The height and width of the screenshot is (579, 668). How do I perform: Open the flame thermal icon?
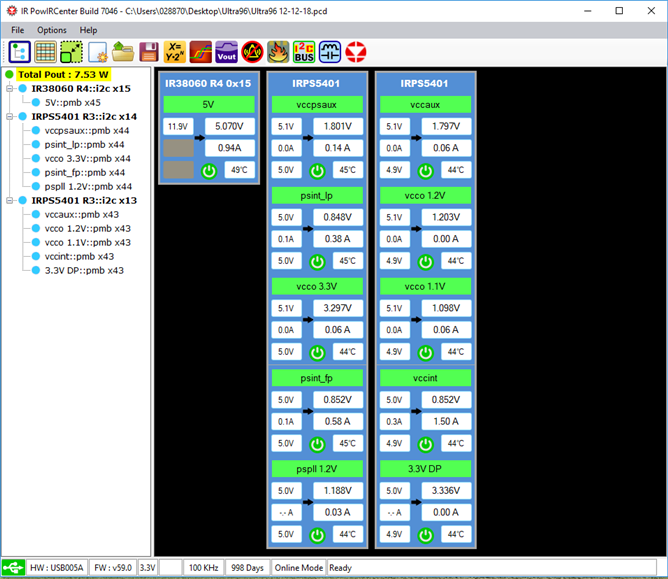tap(278, 52)
